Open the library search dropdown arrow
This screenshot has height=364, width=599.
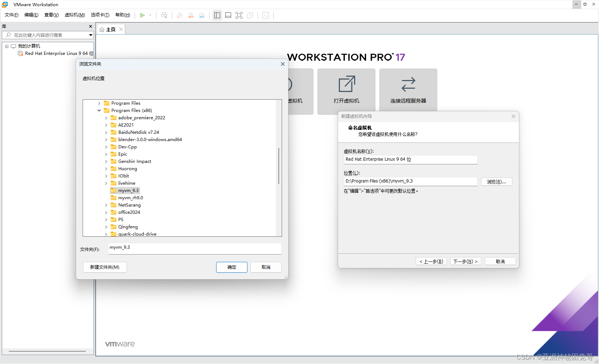pyautogui.click(x=91, y=35)
